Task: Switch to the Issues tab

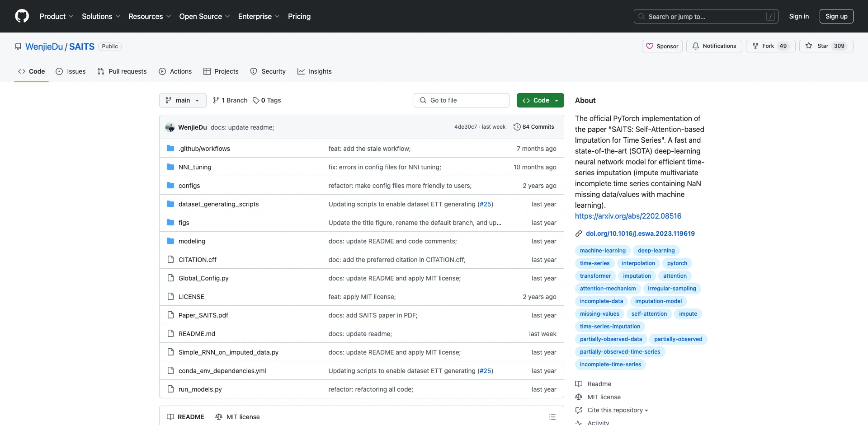Action: click(x=71, y=71)
